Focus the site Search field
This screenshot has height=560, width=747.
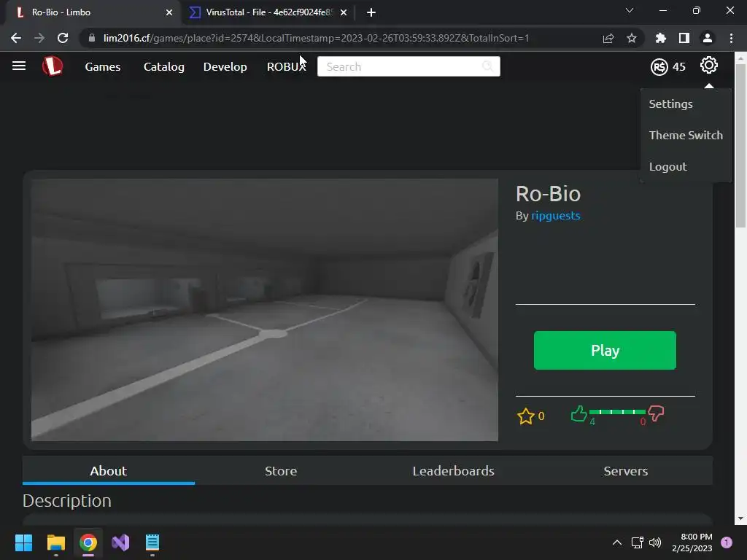(x=409, y=66)
